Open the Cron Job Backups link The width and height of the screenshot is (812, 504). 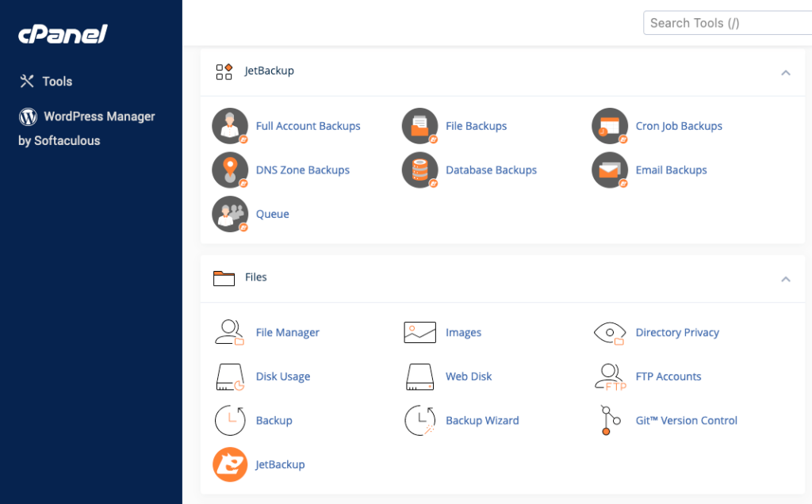click(679, 126)
